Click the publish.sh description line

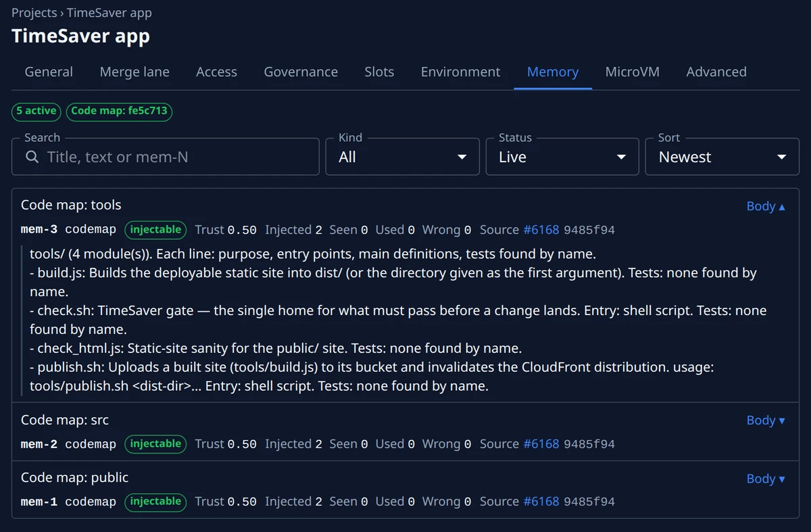(372, 377)
